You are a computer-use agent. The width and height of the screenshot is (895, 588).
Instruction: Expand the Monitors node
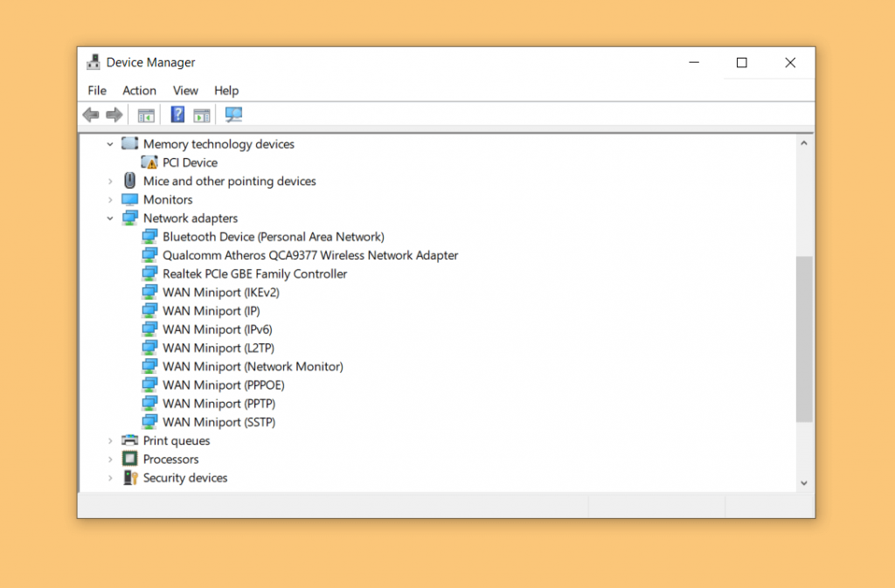(110, 199)
